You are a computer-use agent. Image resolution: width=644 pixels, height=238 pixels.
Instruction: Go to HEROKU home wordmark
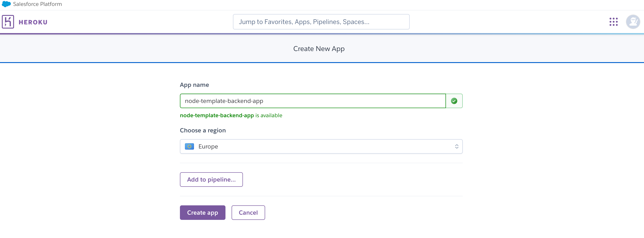33,22
